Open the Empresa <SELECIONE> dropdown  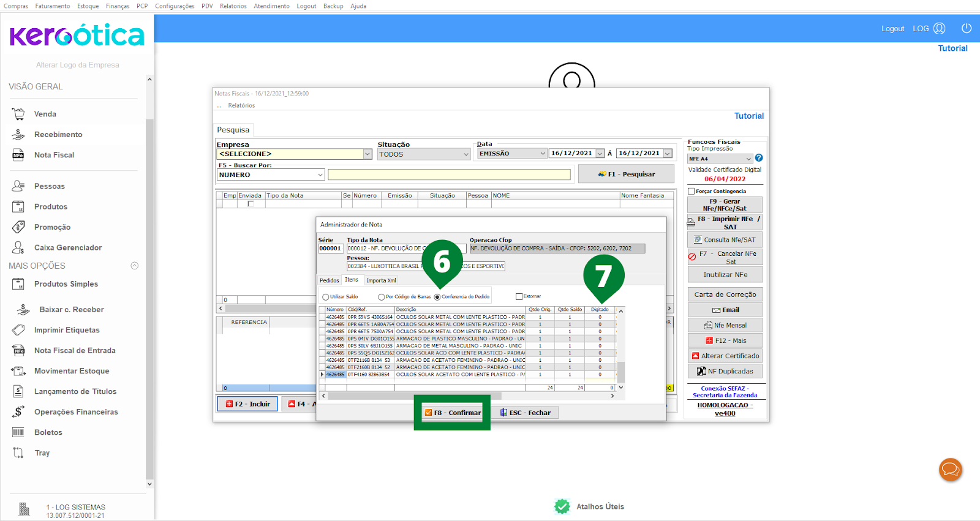(367, 154)
